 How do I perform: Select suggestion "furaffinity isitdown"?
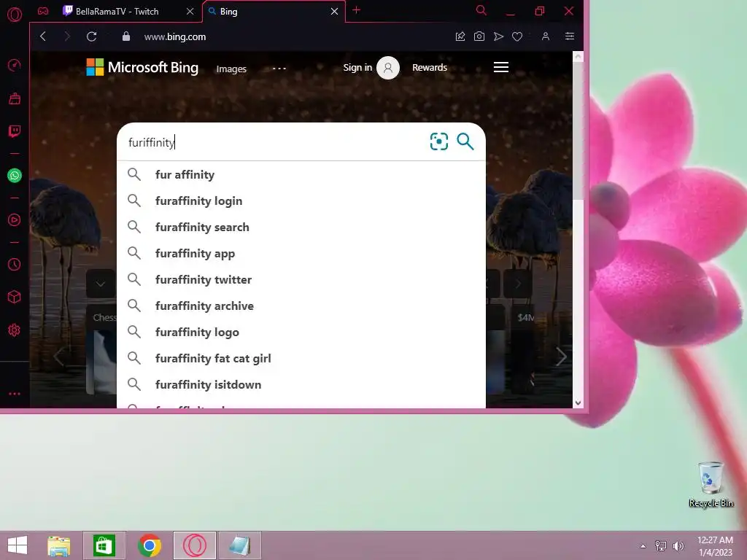(x=301, y=384)
